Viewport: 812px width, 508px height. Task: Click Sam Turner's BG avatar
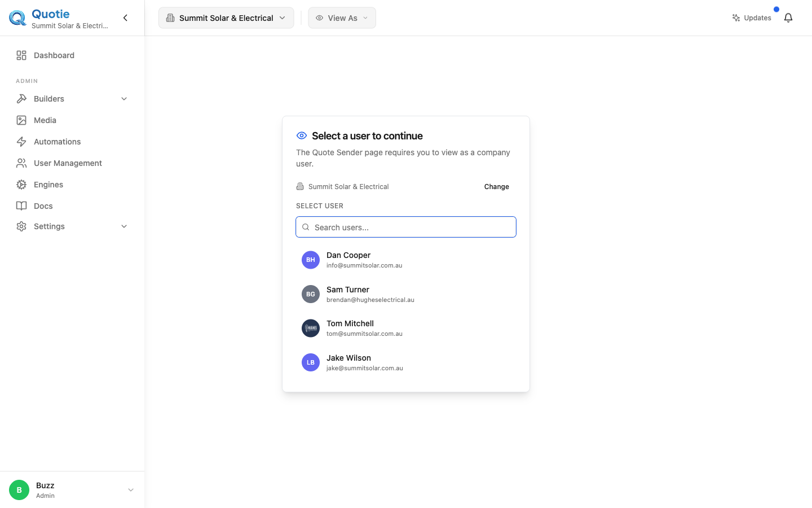(x=311, y=294)
